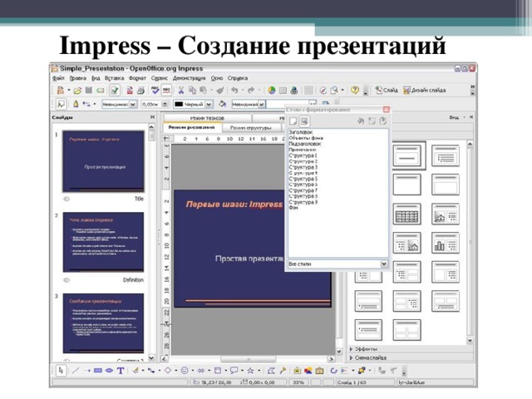Viewport: 532px width, 399px height.
Task: Select slide 2 thumbnail Что такое Impress
Action: coord(103,242)
